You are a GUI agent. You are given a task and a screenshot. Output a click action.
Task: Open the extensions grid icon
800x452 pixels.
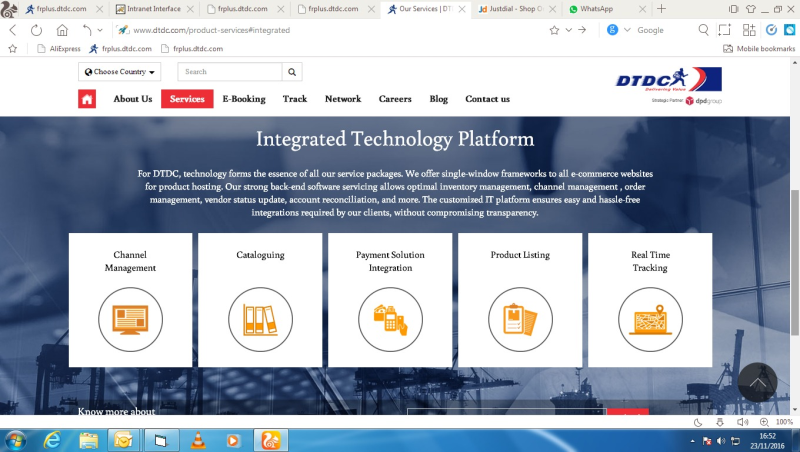pos(749,30)
